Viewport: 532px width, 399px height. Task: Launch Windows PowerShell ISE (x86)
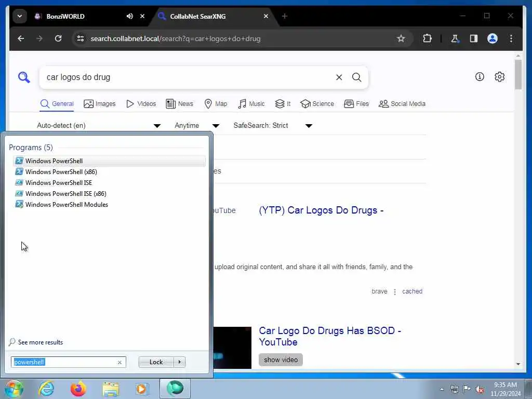pyautogui.click(x=109, y=193)
